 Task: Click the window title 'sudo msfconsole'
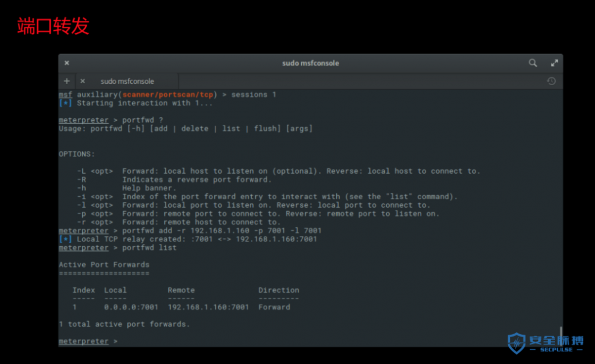[x=311, y=63]
